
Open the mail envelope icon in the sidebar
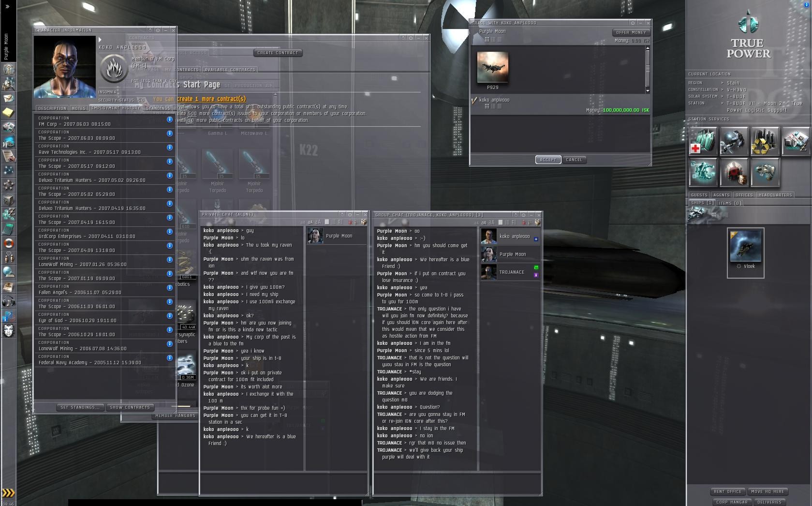click(8, 98)
